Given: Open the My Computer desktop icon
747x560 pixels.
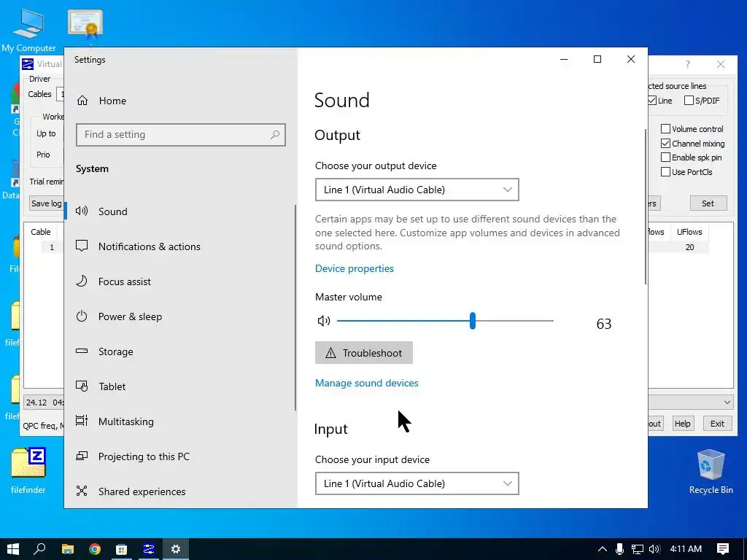Looking at the screenshot, I should tap(28, 31).
